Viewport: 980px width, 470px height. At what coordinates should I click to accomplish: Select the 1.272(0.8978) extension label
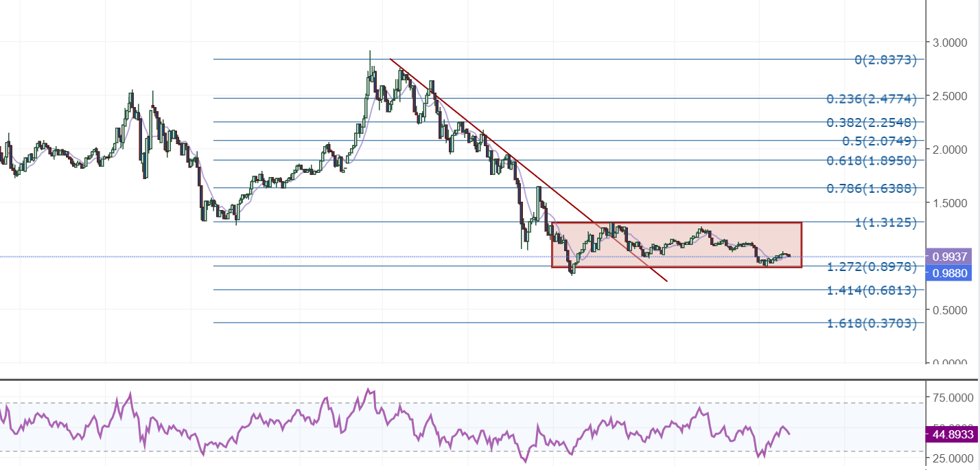(872, 266)
